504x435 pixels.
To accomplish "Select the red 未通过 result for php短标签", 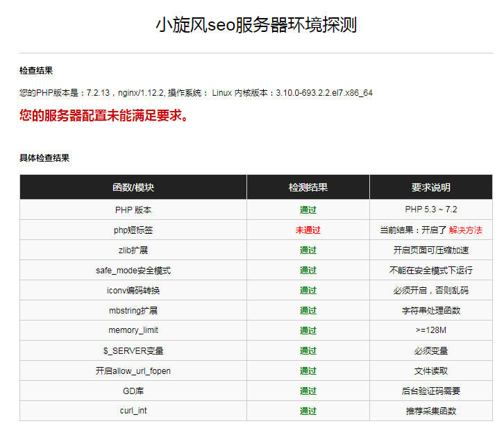I will point(308,230).
